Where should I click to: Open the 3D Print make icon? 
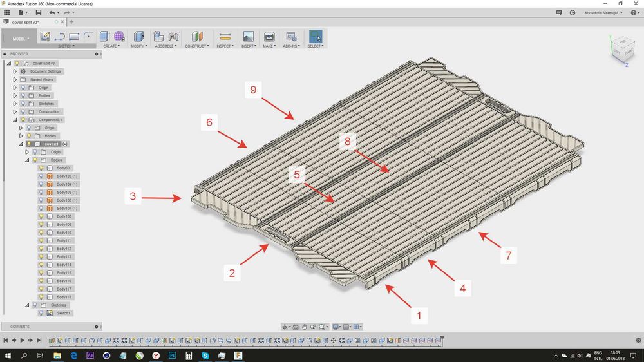269,36
